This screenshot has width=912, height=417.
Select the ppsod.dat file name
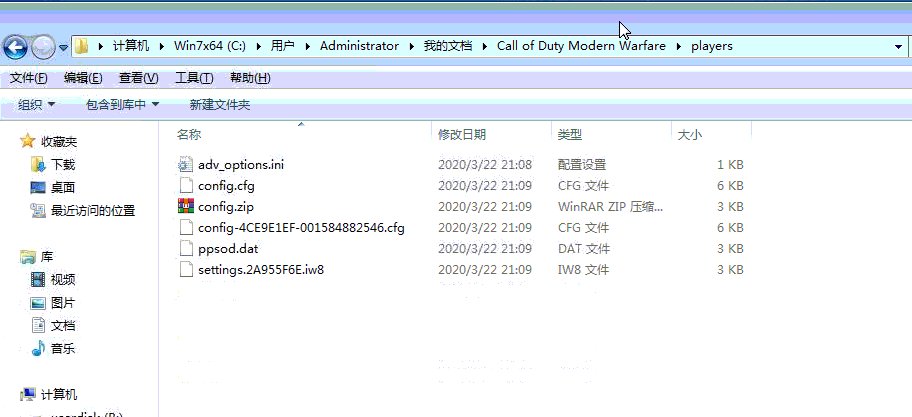(x=228, y=249)
